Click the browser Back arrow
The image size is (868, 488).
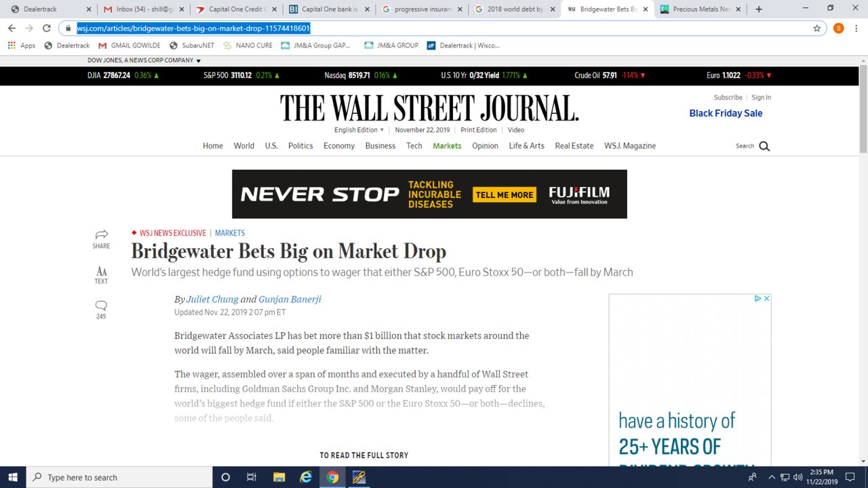point(12,28)
